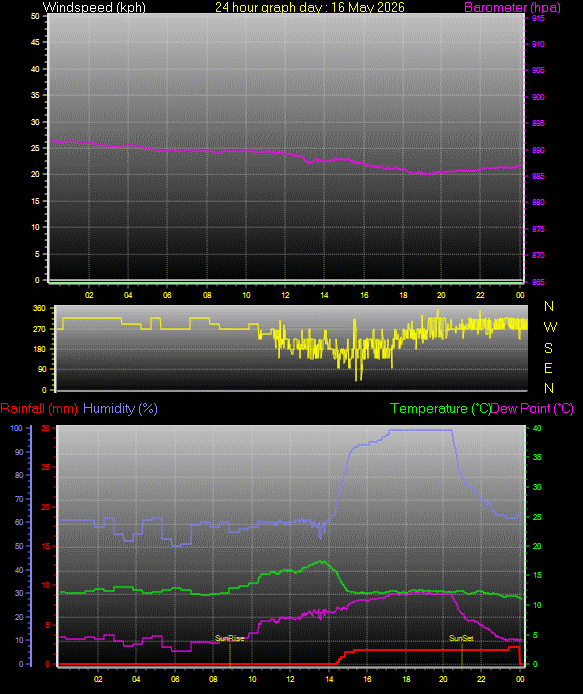Click the "SunSet" marker label
This screenshot has height=694, width=583.
pos(461,638)
